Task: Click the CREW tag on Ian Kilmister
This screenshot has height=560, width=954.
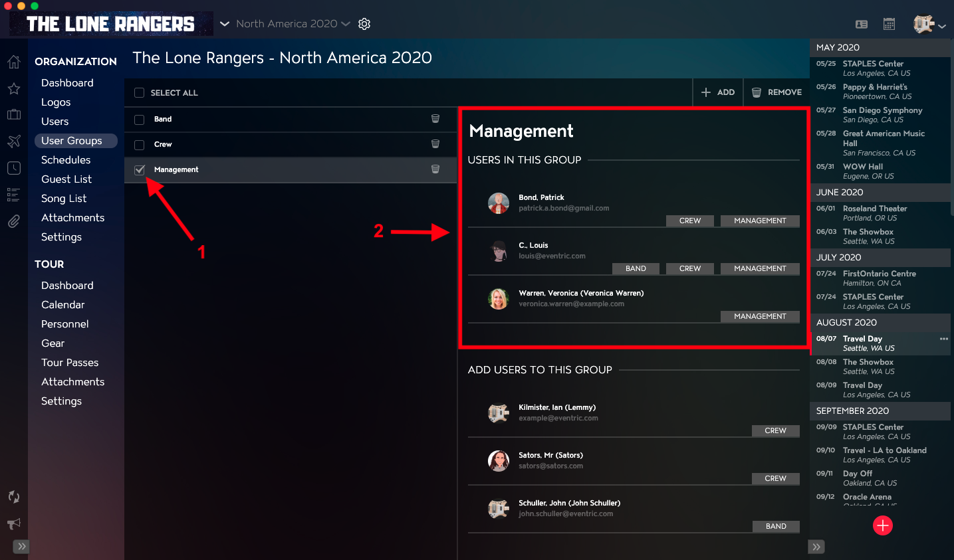Action: 776,430
